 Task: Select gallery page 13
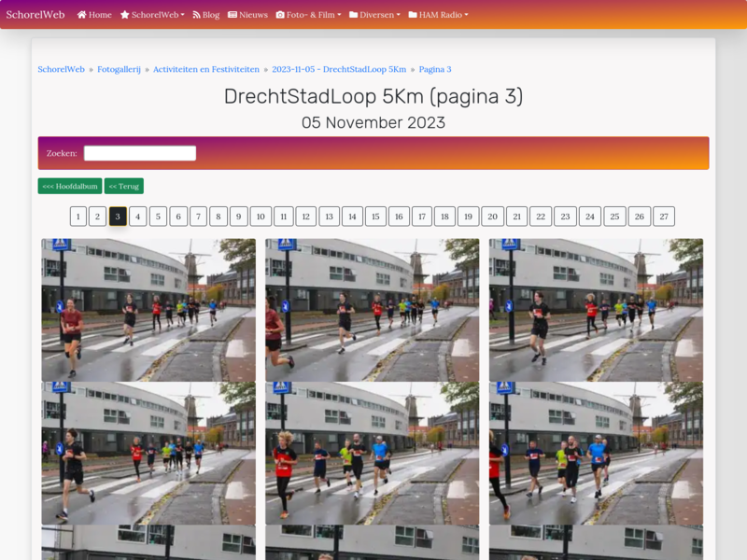[330, 217]
